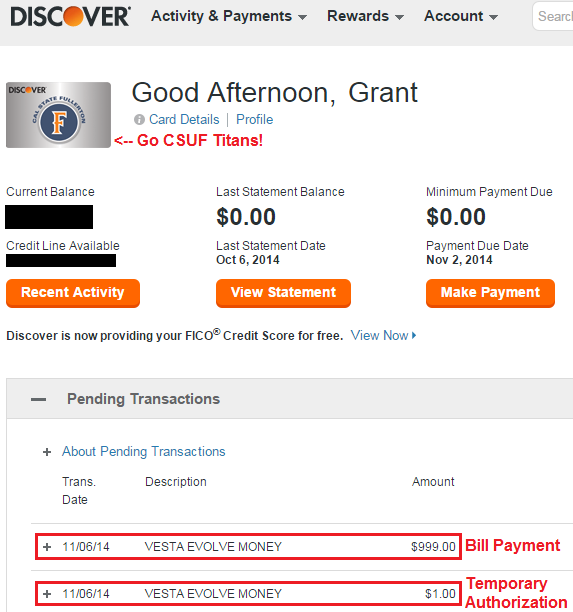Screen dimensions: 573x612
Task: Open the About Pending Transactions link
Action: pos(144,452)
